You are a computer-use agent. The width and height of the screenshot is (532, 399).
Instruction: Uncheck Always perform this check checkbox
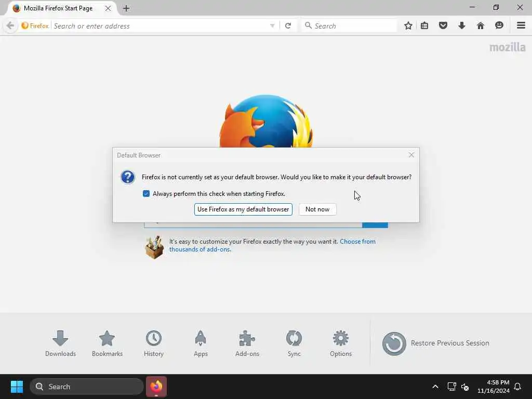point(146,194)
